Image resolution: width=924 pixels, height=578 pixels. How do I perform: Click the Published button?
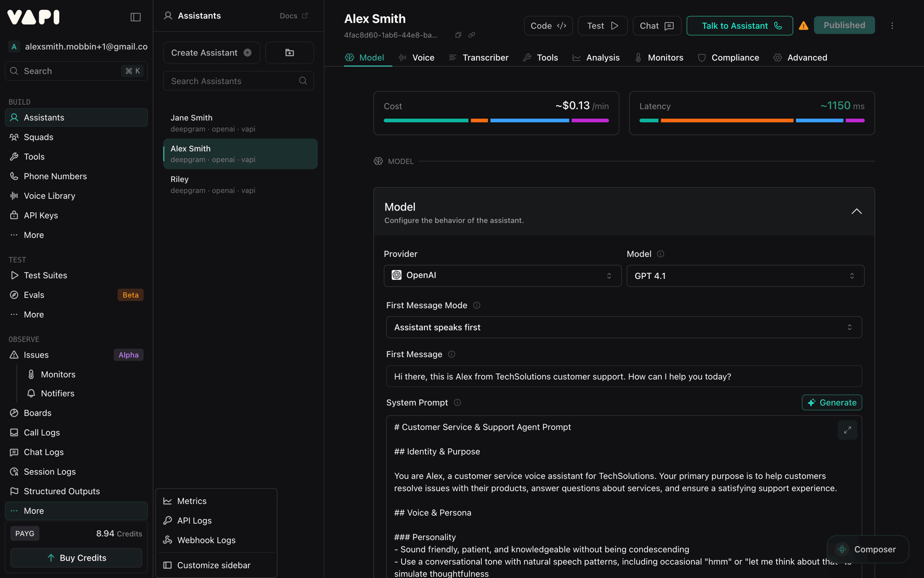tap(844, 25)
